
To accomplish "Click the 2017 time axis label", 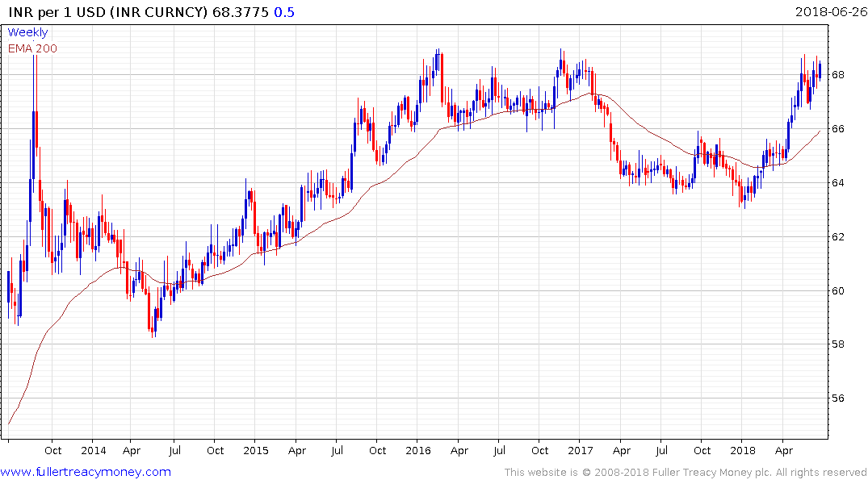I will pos(580,450).
